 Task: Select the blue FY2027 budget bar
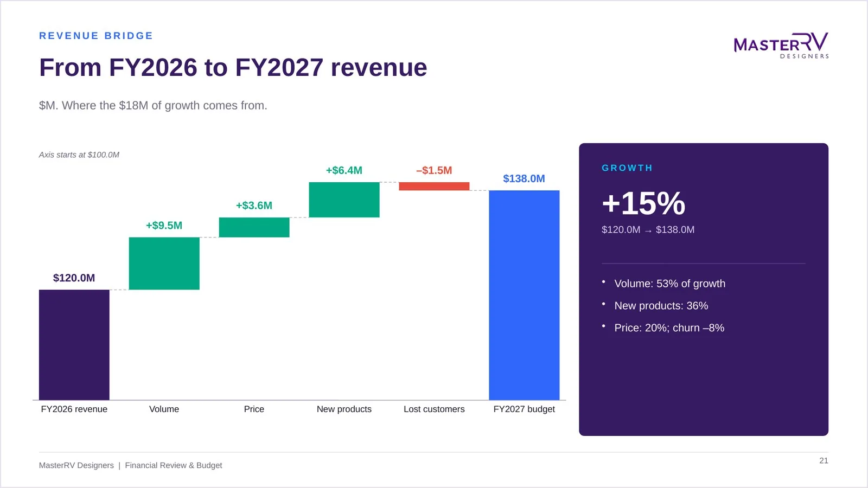(x=524, y=295)
